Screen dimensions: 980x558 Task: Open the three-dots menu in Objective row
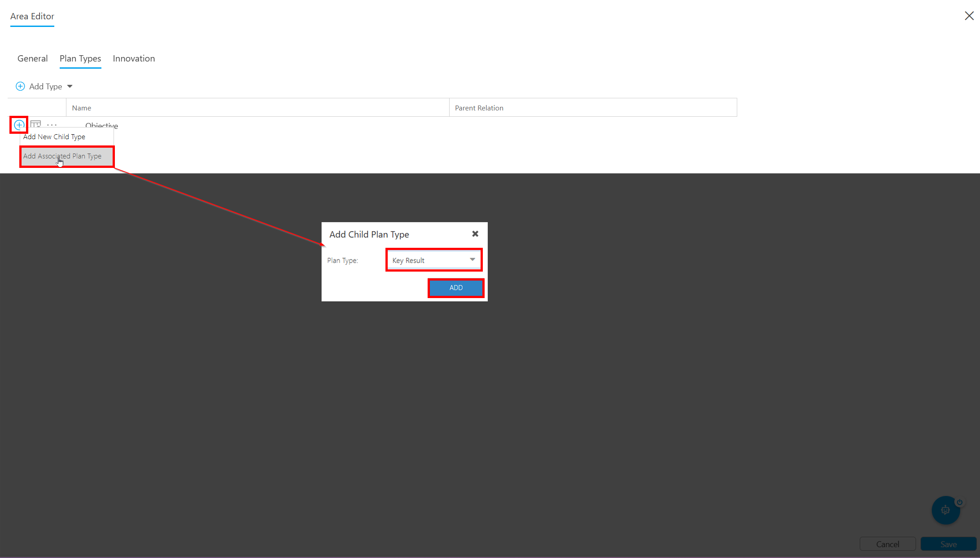[52, 125]
